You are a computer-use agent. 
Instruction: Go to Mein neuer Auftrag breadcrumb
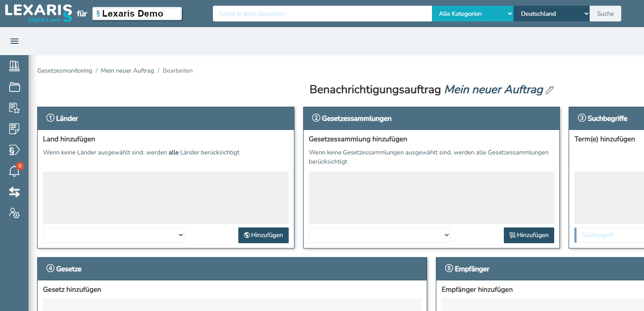pyautogui.click(x=127, y=70)
